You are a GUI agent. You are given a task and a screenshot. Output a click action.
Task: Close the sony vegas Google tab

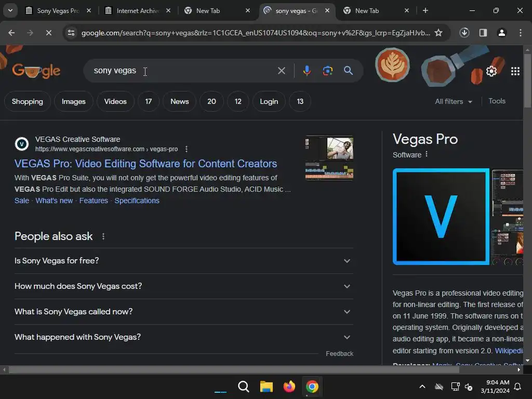coord(327,10)
